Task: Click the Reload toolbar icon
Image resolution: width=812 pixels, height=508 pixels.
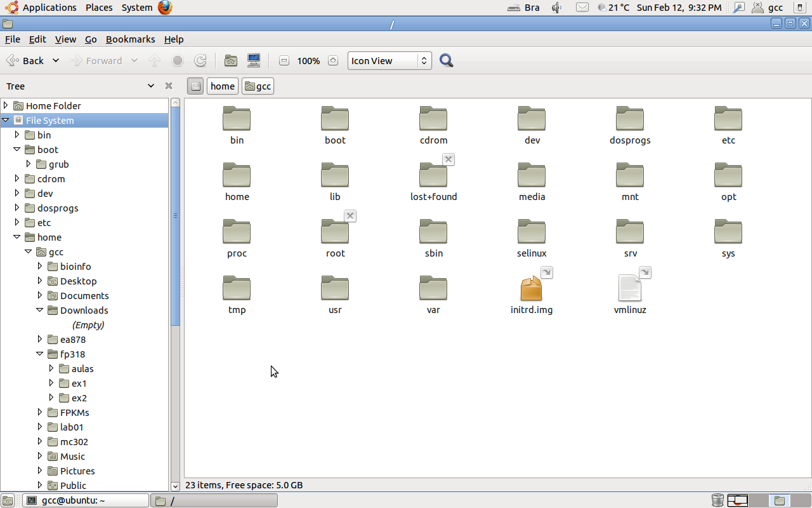Action: [200, 61]
